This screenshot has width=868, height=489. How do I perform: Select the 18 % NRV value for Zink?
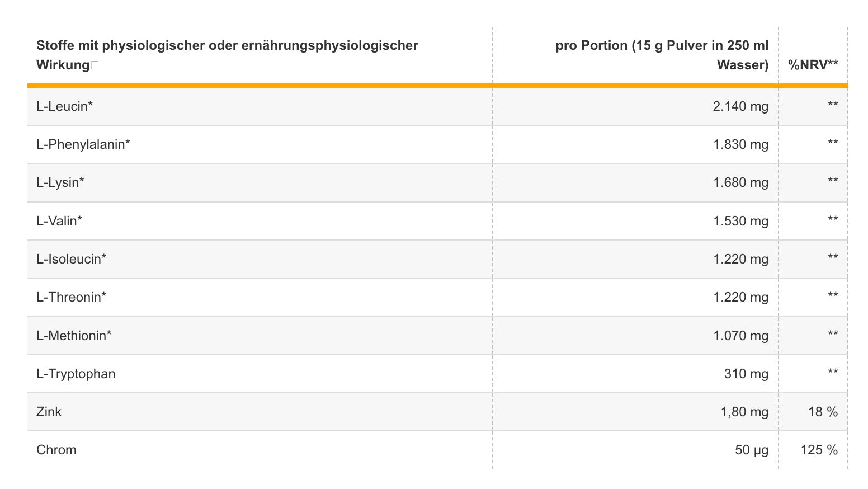click(823, 412)
